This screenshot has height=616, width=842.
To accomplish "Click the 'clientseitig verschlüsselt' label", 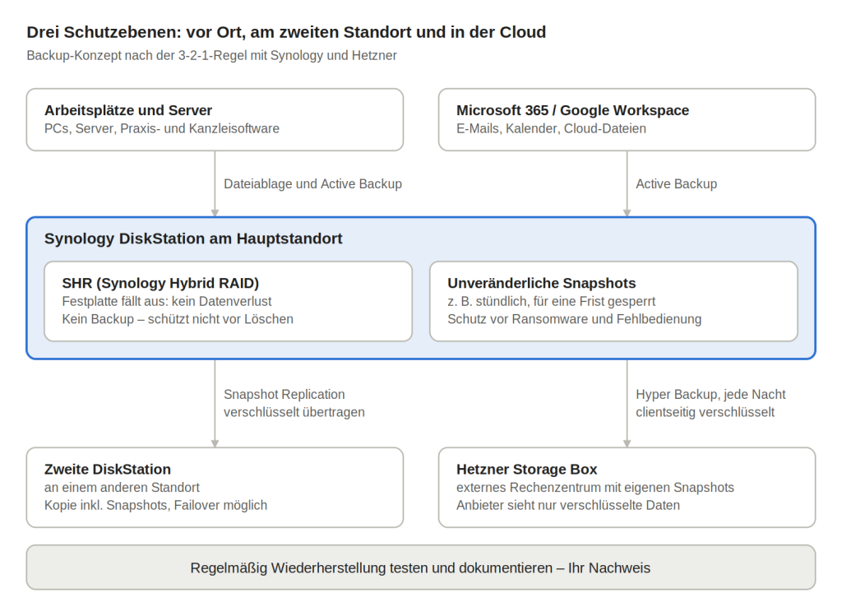I will (705, 412).
